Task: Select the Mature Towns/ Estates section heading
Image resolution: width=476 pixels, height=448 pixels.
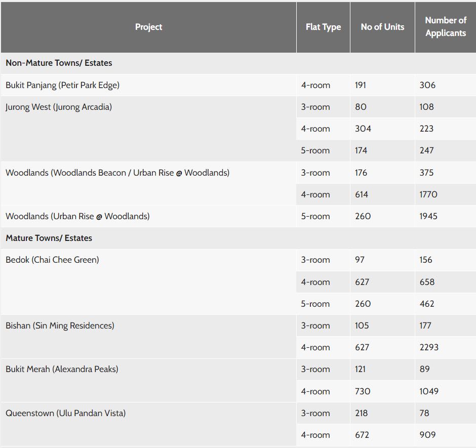Action: pos(49,238)
